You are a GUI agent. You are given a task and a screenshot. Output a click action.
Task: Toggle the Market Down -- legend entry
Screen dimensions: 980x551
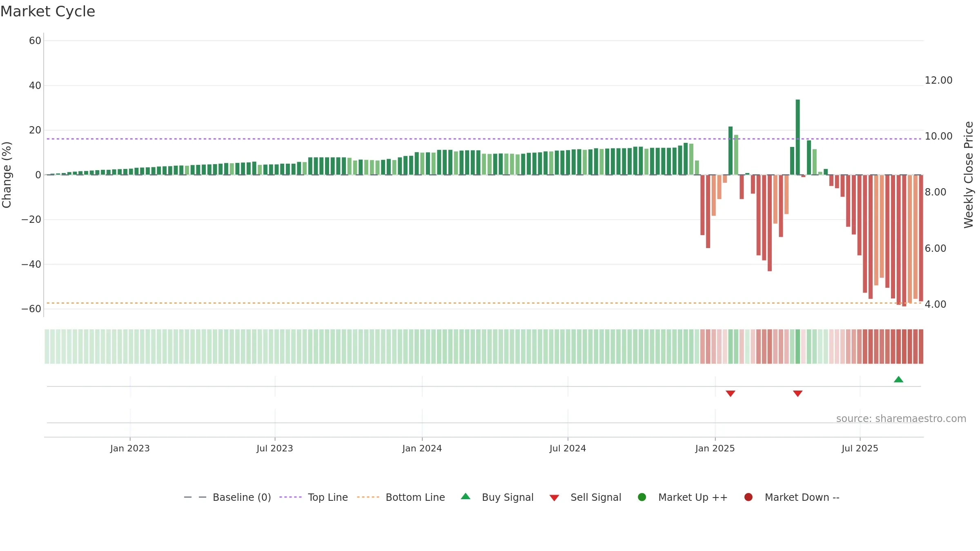click(792, 497)
